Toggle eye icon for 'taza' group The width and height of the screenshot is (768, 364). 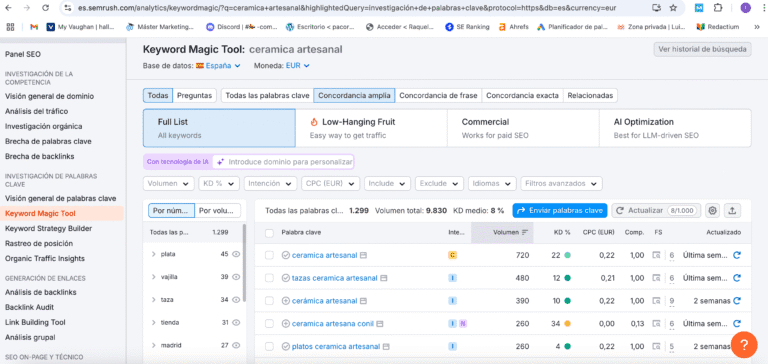tap(236, 299)
